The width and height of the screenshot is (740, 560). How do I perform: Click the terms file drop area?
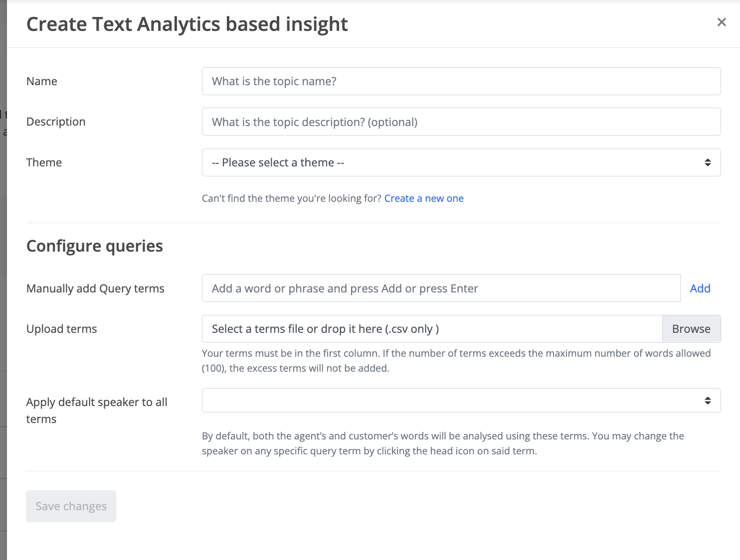pyautogui.click(x=432, y=329)
